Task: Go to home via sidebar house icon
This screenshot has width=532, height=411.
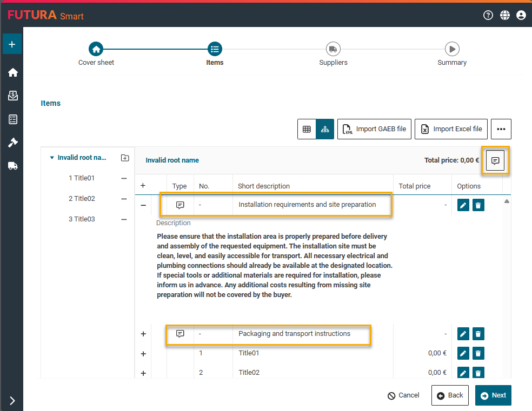Action: (13, 72)
